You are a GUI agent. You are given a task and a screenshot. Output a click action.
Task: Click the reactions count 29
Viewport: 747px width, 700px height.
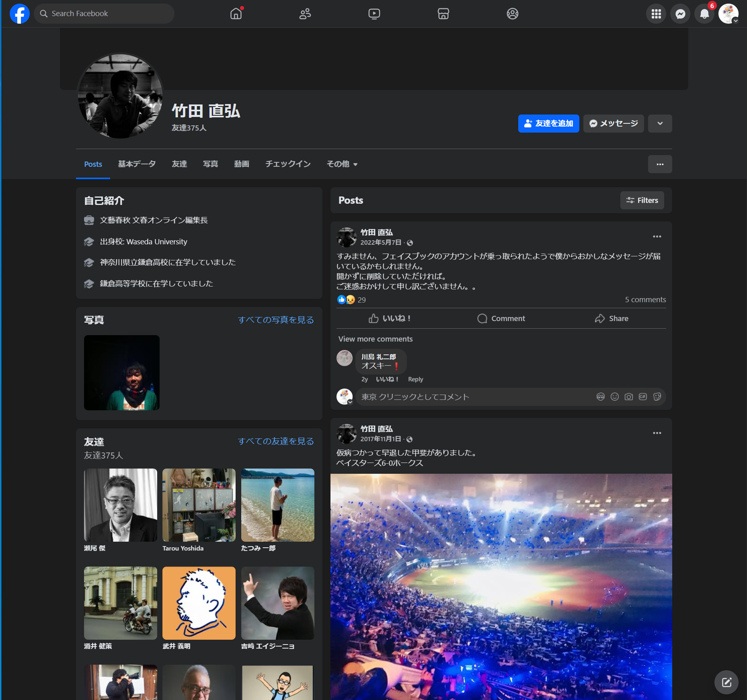click(361, 300)
